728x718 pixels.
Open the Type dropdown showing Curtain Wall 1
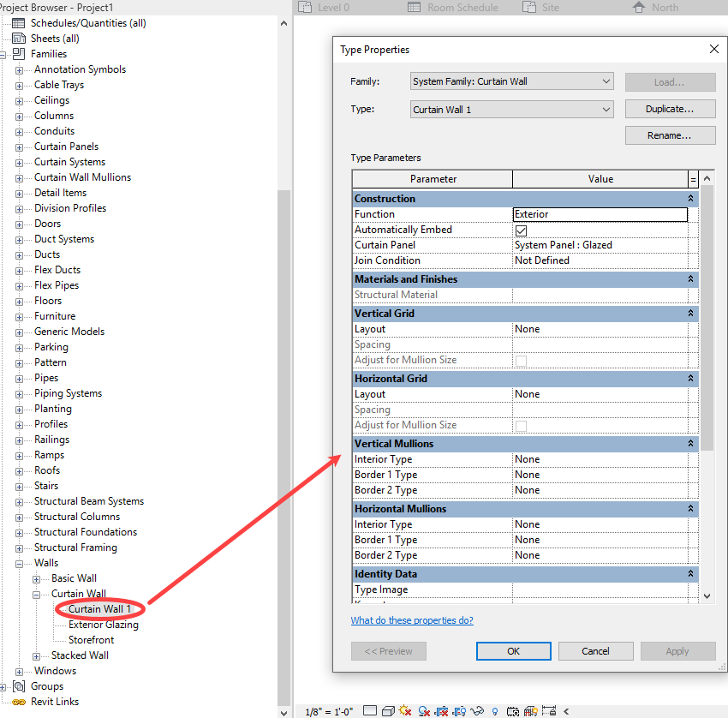tap(511, 110)
